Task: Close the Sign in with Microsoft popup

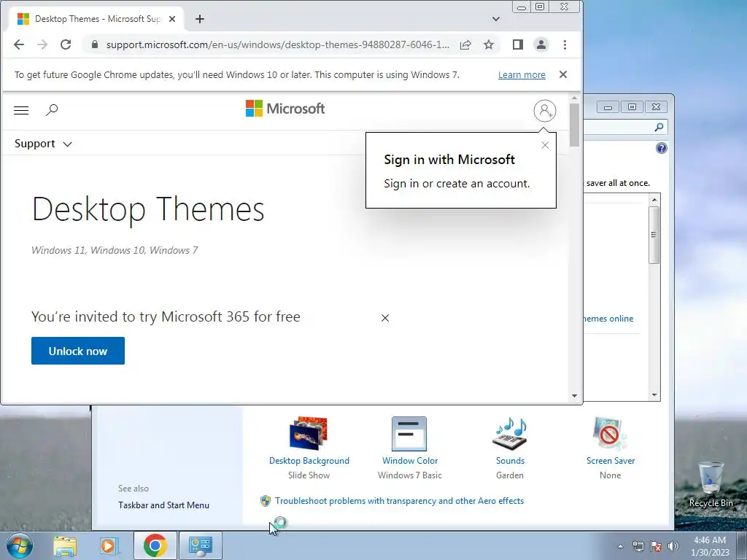Action: coord(545,145)
